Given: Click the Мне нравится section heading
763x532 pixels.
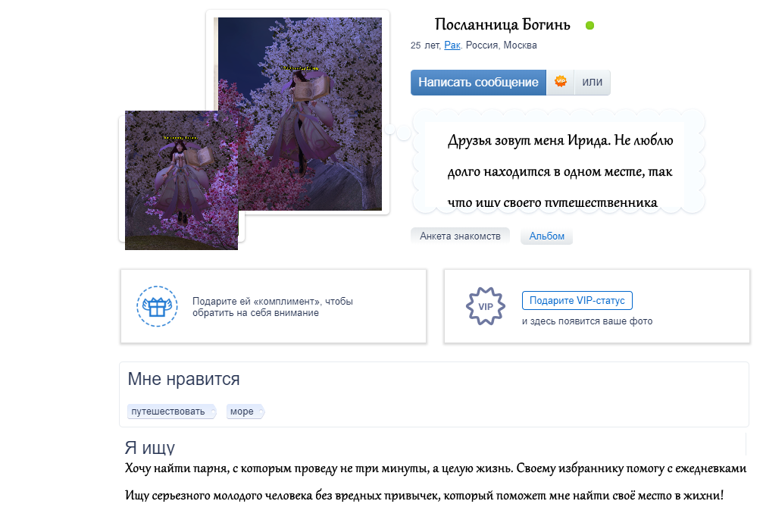Looking at the screenshot, I should pyautogui.click(x=183, y=379).
